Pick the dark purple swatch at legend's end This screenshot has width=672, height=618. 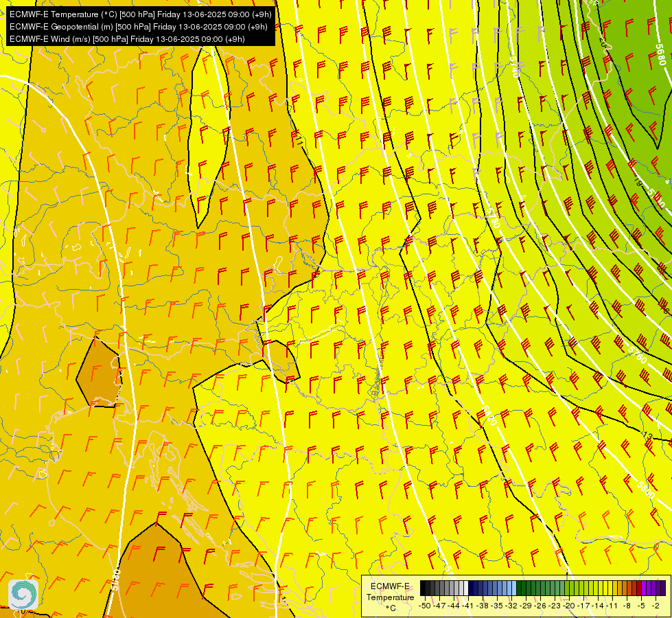[x=663, y=588]
